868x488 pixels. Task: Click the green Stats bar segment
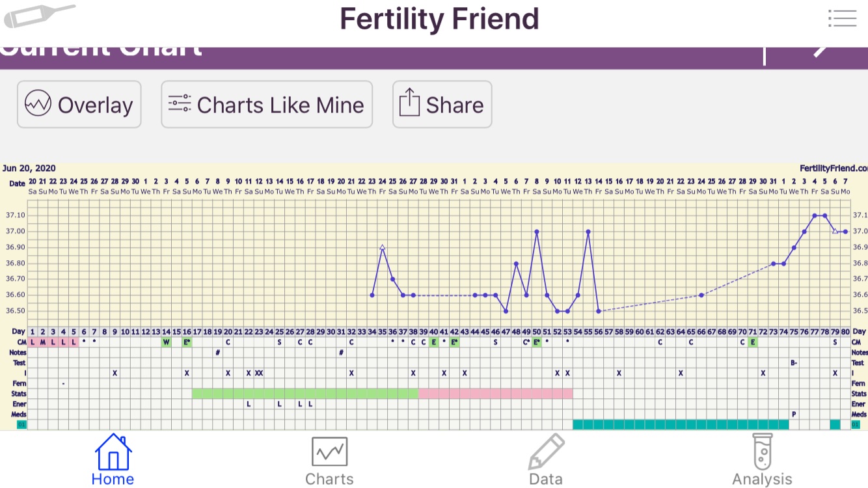click(x=305, y=394)
